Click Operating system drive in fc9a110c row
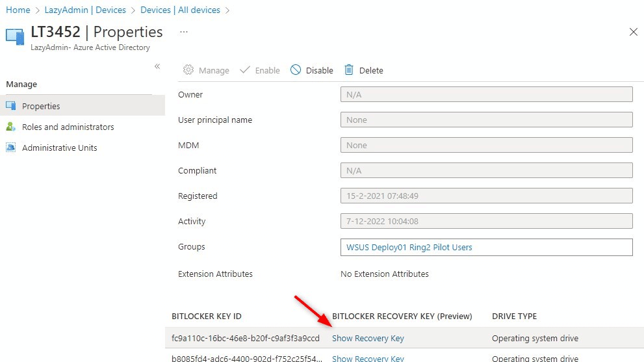 [x=535, y=338]
